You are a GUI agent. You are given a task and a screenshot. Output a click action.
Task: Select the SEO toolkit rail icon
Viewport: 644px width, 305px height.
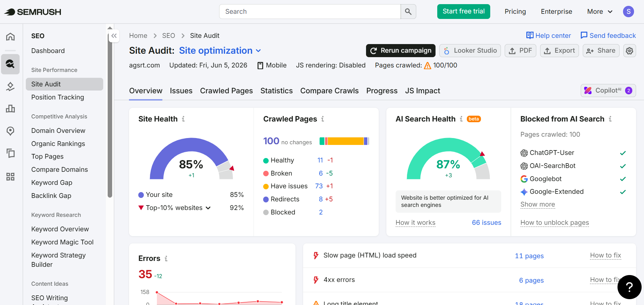(x=10, y=64)
